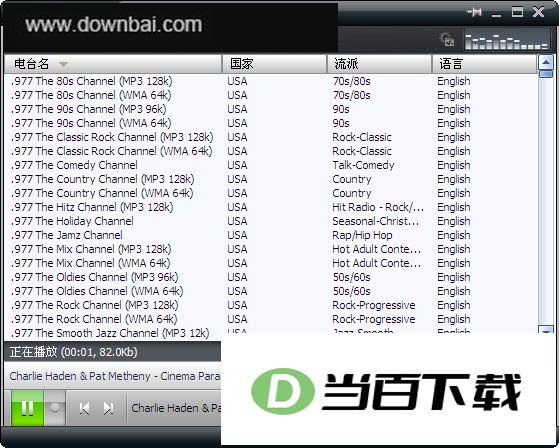Click the record button next to pause
Viewport: 559px width, 448px height.
click(x=55, y=408)
